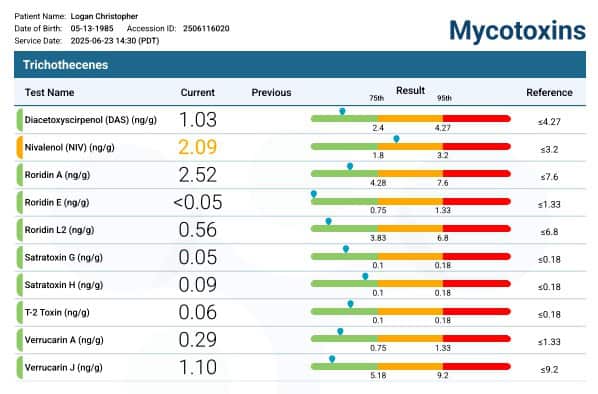Select the Satratoxin H result marker
The image size is (598, 394).
coord(365,276)
